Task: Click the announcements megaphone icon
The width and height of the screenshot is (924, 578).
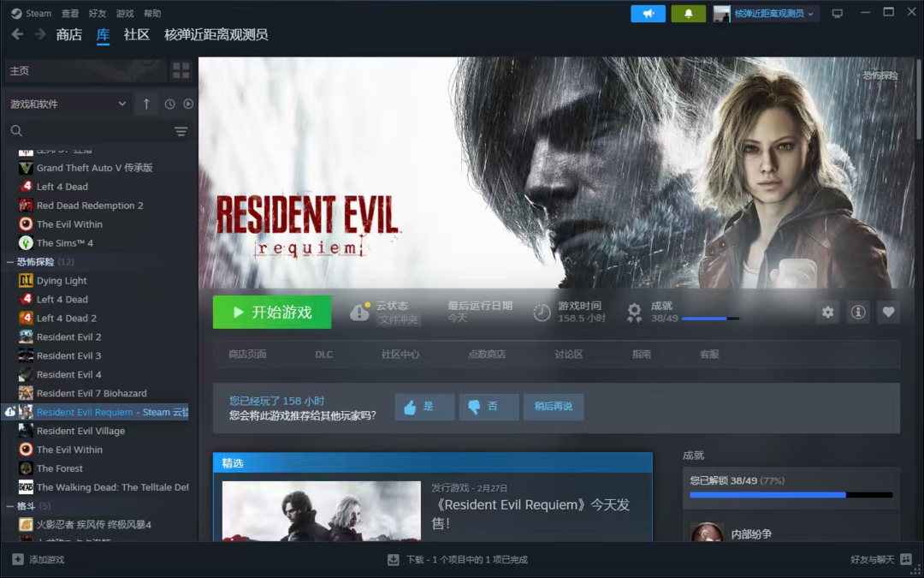Action: coord(648,14)
